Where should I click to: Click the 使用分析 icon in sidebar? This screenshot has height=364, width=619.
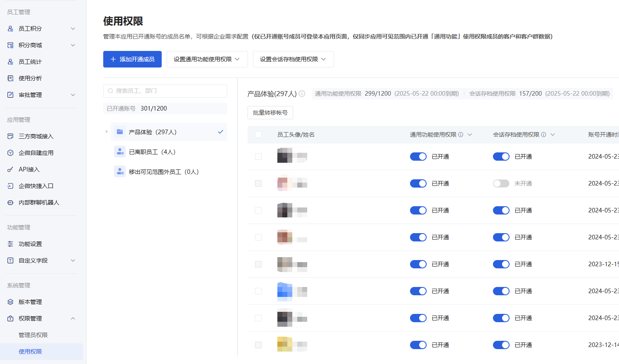[x=10, y=78]
